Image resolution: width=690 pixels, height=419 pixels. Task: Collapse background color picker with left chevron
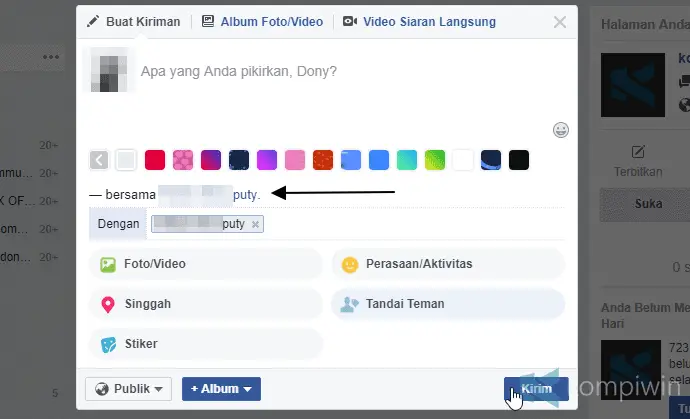[x=99, y=160]
